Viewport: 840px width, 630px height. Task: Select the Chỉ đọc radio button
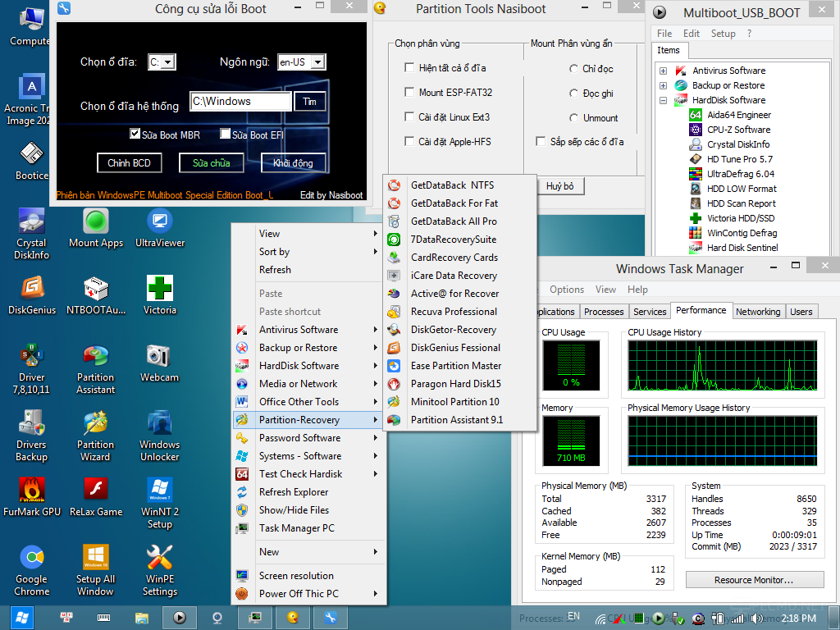coord(573,69)
